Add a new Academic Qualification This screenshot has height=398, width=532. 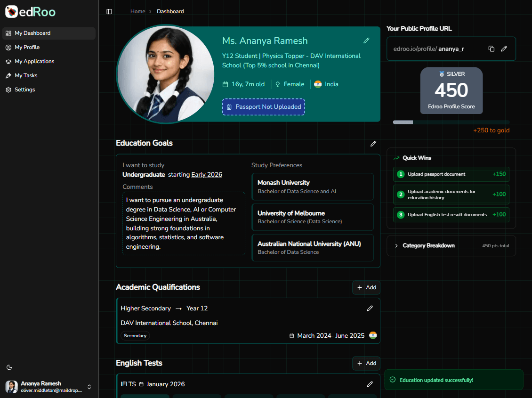[x=366, y=287]
